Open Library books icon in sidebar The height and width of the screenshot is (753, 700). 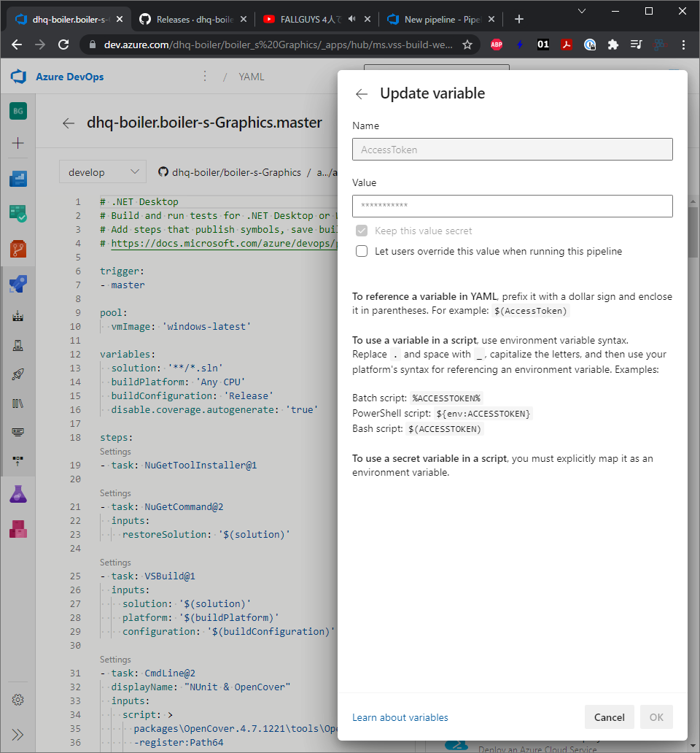[18, 403]
